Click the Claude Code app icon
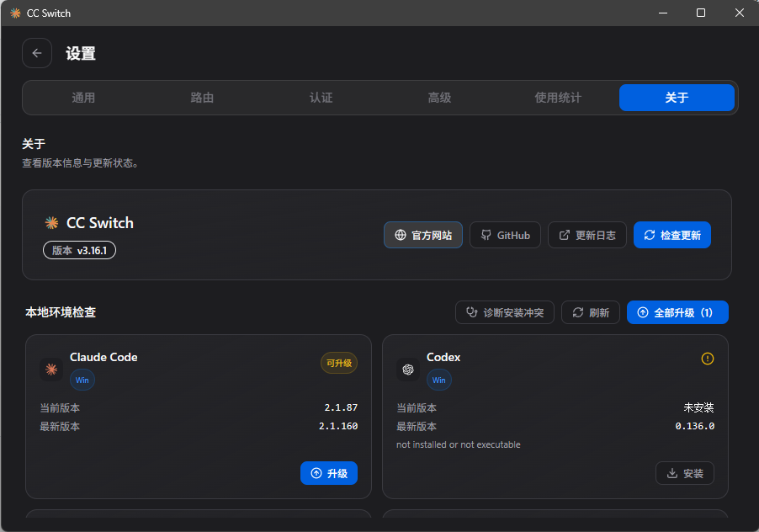 (51, 370)
